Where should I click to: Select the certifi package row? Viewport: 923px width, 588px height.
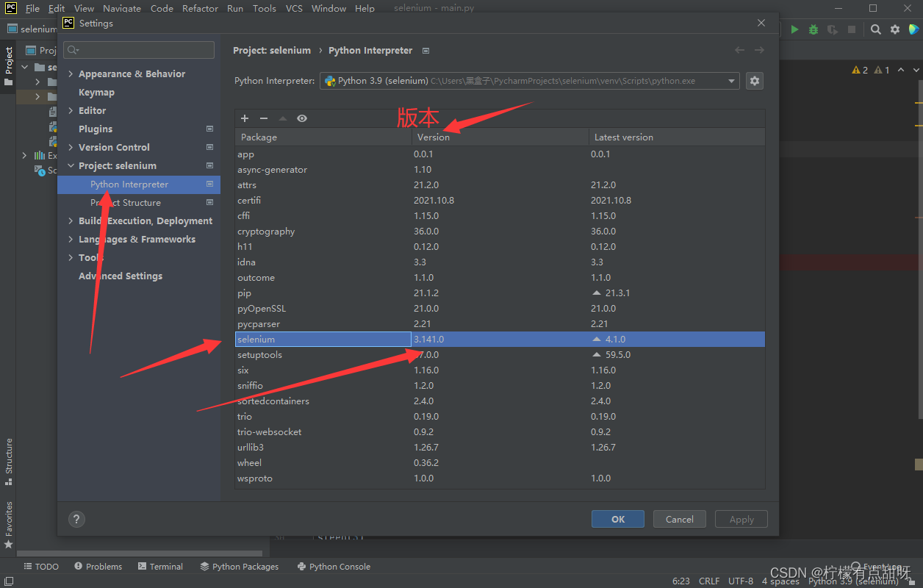coord(500,201)
